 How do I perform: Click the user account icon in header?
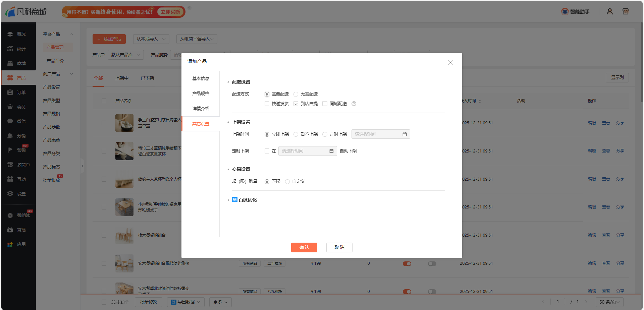click(609, 12)
